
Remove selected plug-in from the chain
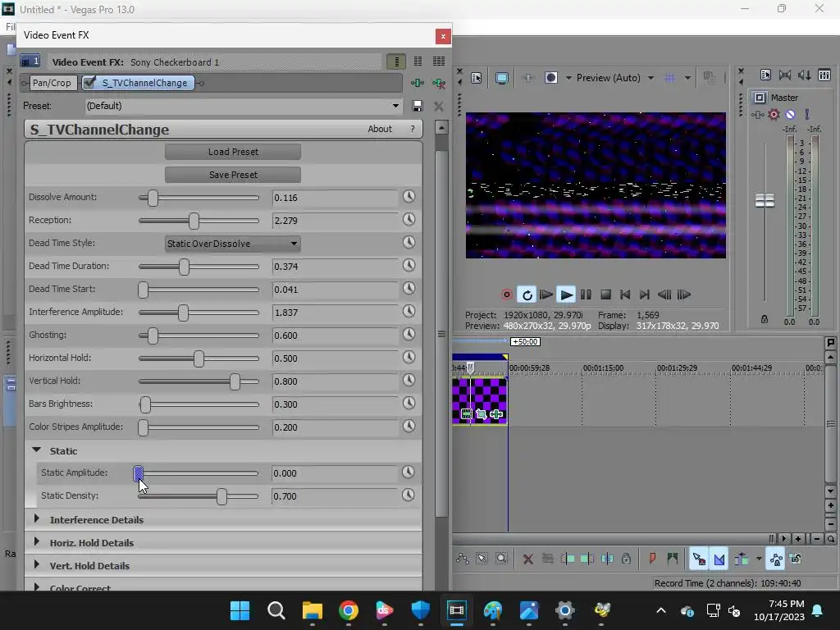coord(439,83)
